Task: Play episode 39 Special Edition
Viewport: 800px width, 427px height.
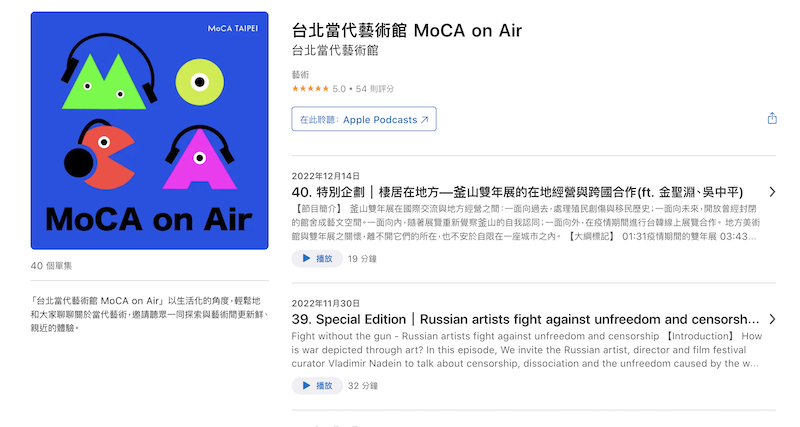Action: (316, 385)
